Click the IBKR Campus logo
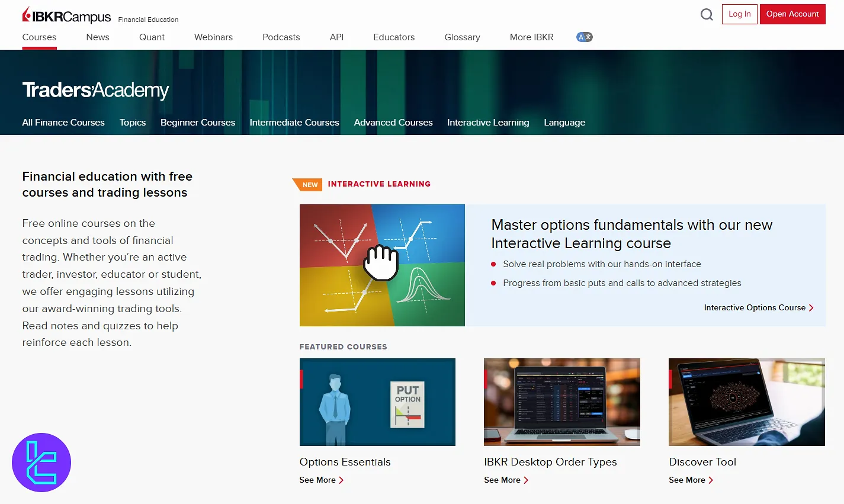844x504 pixels. tap(66, 16)
